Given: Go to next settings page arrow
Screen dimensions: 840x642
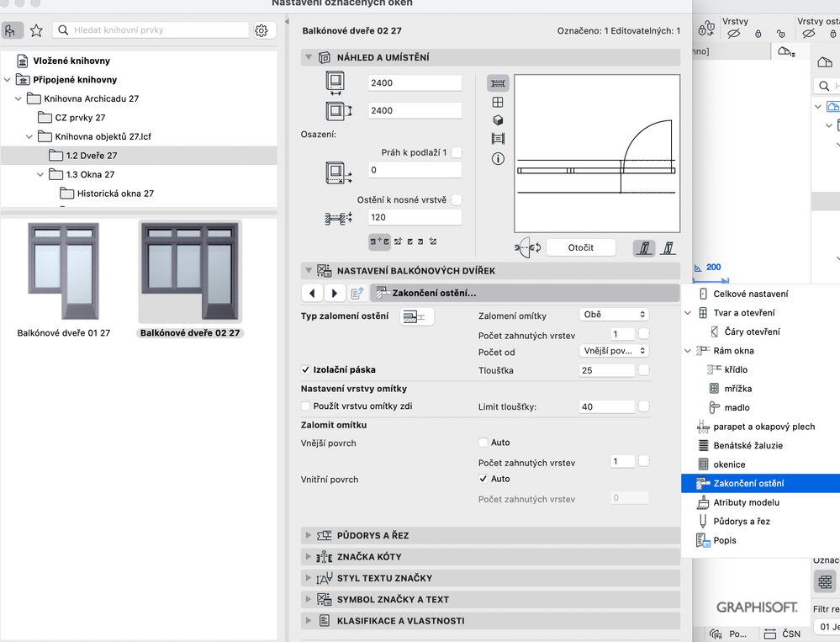Looking at the screenshot, I should pos(335,293).
